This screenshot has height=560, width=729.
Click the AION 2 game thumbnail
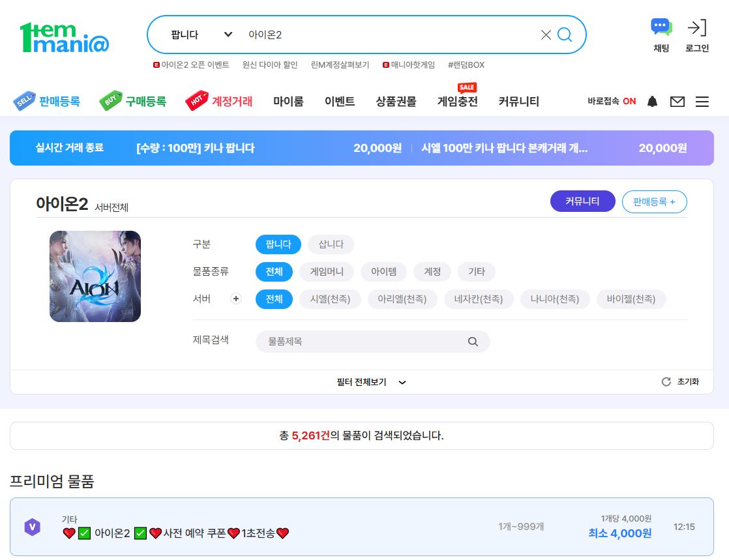[x=95, y=276]
